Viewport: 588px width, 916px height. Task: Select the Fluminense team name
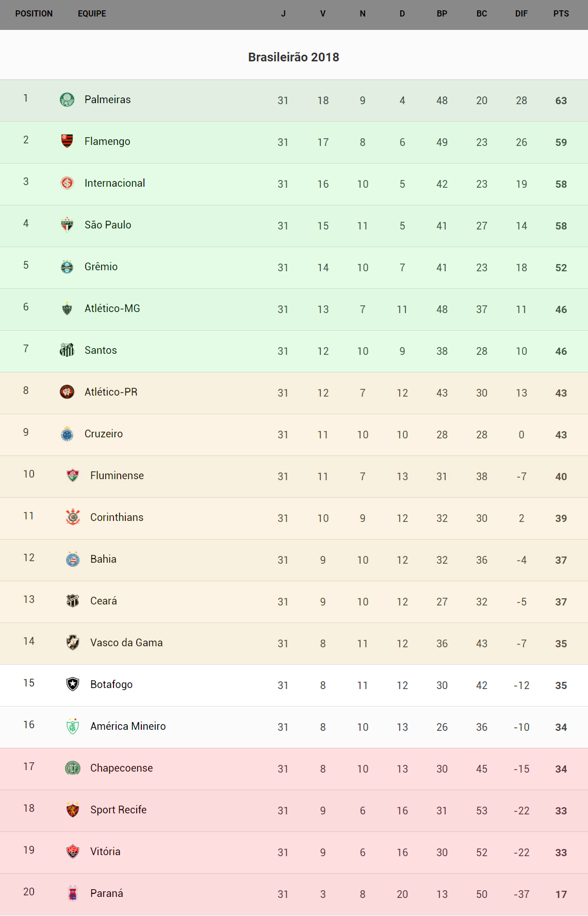tap(117, 476)
